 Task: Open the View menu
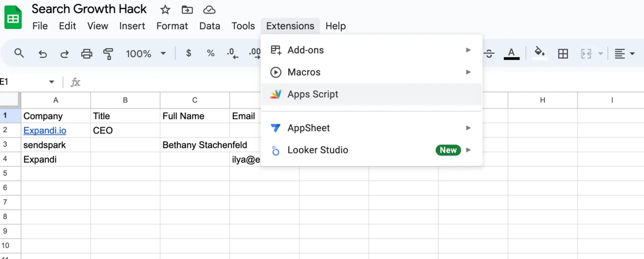pos(98,26)
